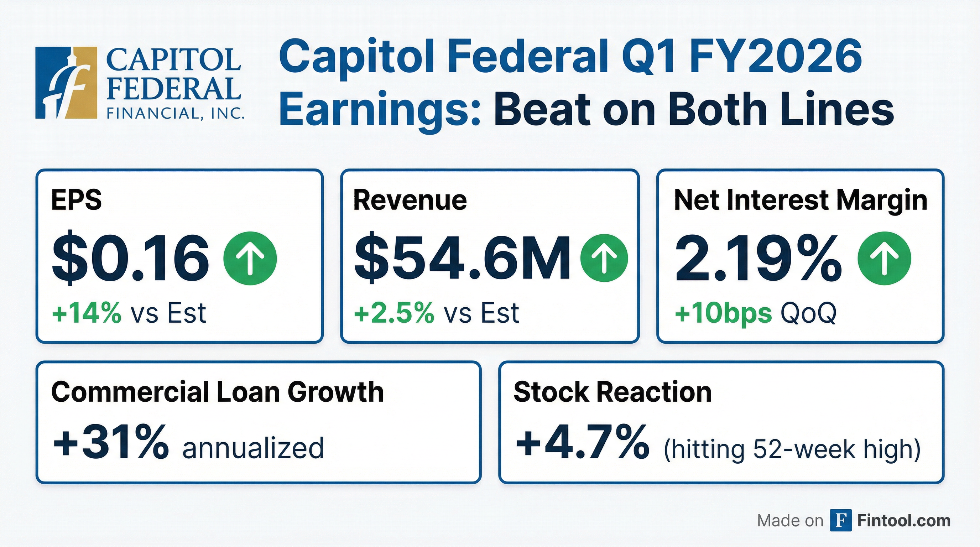Click the Net Interest Margin up arrow
980x547 pixels.
(885, 259)
